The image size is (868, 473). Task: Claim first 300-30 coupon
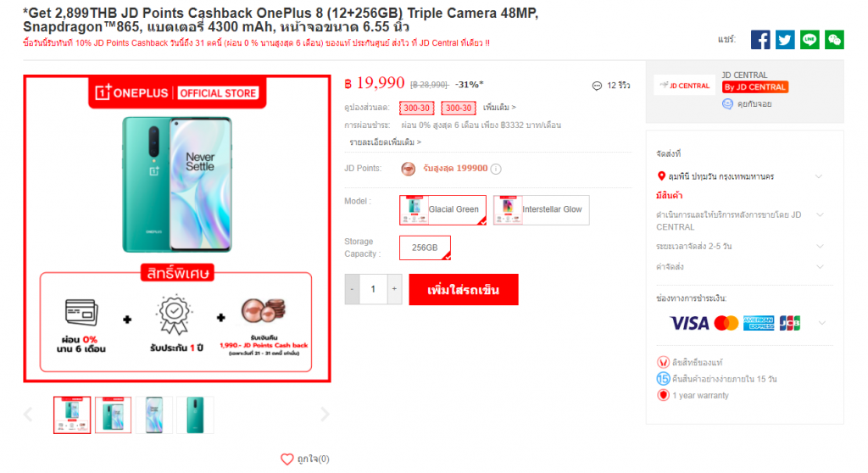pos(416,108)
